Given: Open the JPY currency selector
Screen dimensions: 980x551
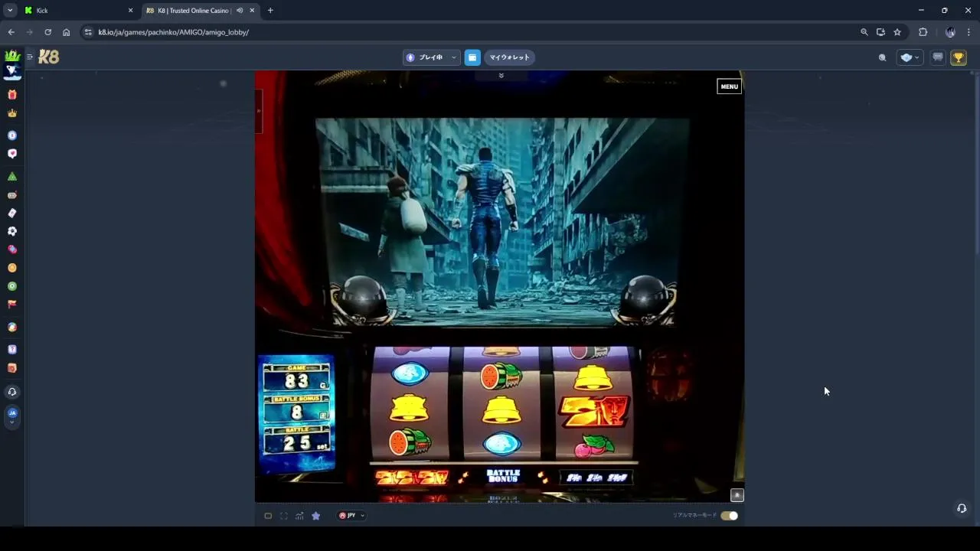Looking at the screenshot, I should (x=351, y=516).
